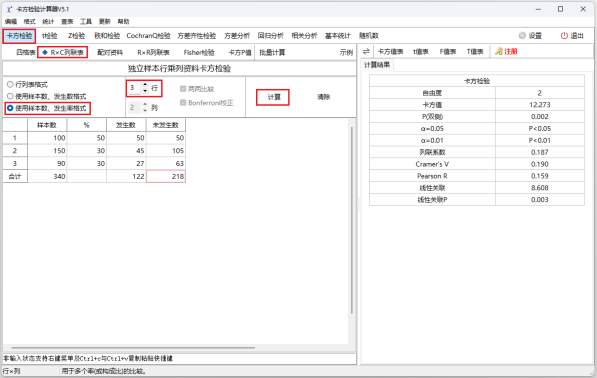Viewport: 597px width, 378px height.
Task: Click the 未发生数 column header
Action: point(166,125)
